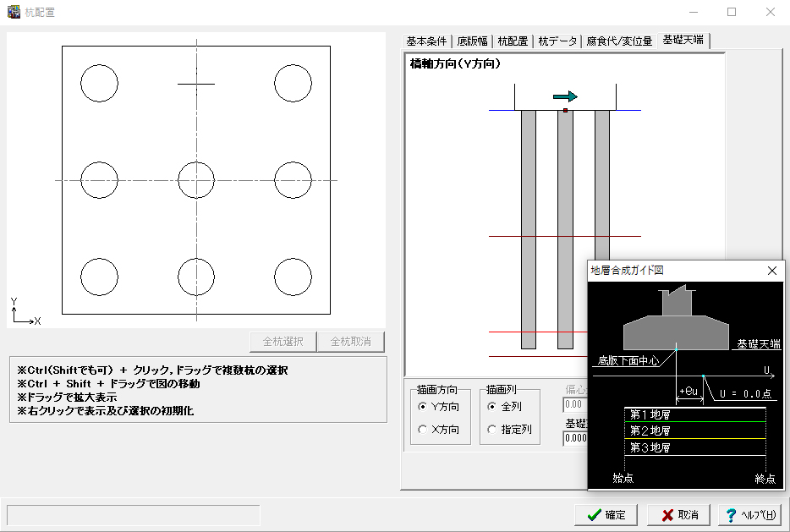790x532 pixels.
Task: Select the Y方向 drawing direction radio
Action: (438, 407)
